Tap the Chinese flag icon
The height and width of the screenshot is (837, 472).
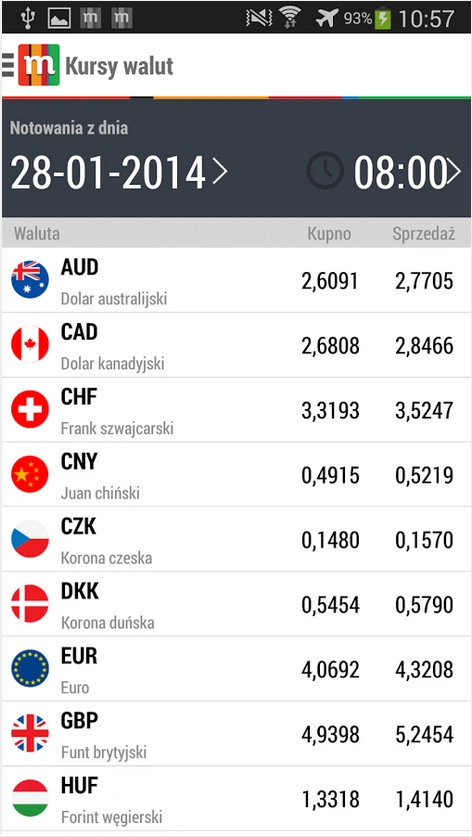tap(30, 474)
